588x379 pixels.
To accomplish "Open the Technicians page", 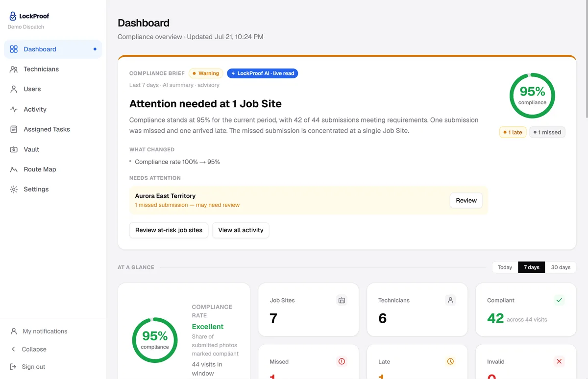I will point(53,69).
